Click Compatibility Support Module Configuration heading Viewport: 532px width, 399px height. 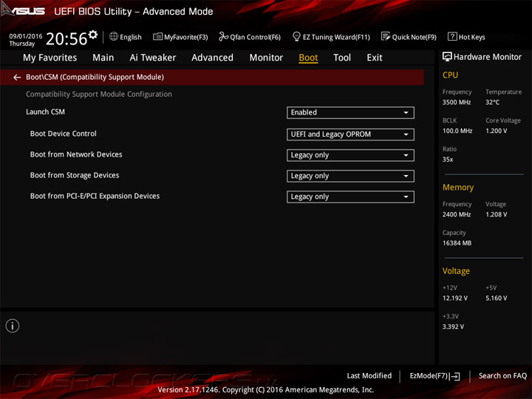tap(99, 94)
